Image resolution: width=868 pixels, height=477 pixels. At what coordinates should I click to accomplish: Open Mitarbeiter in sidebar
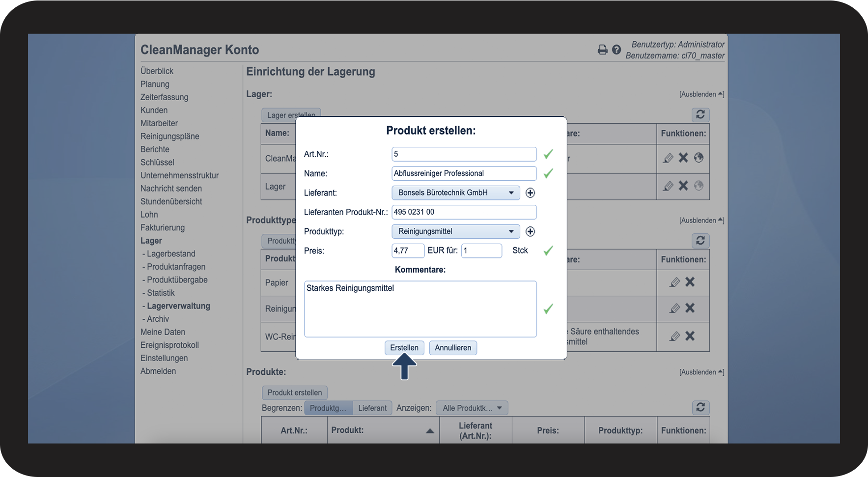[x=159, y=123]
